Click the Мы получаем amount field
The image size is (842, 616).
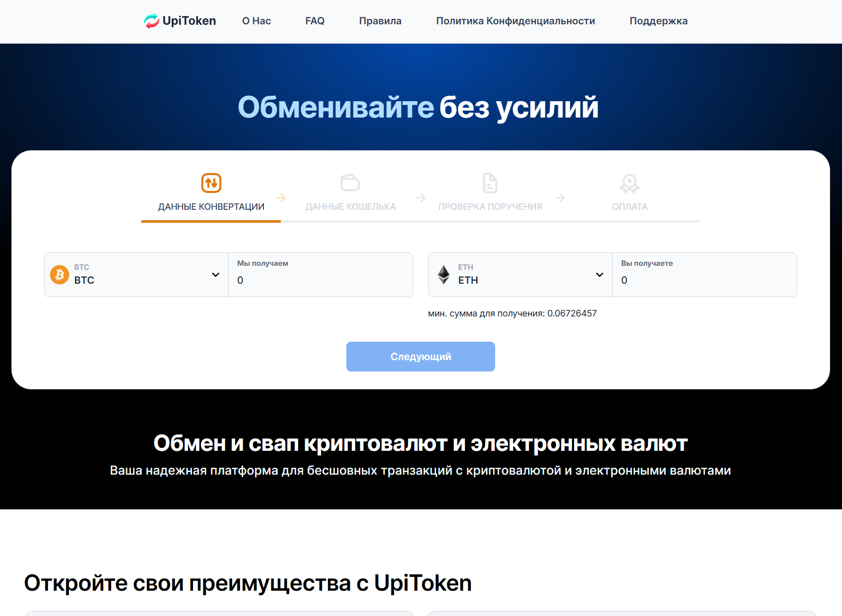tap(321, 280)
